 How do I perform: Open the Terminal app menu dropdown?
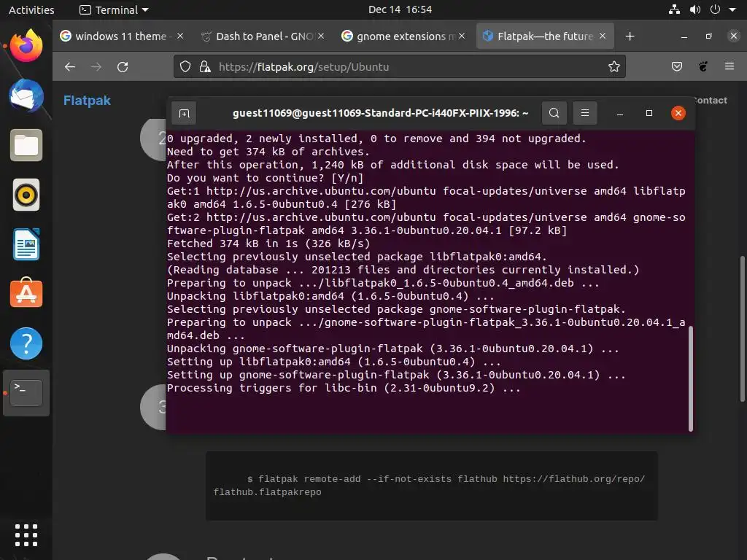(114, 9)
